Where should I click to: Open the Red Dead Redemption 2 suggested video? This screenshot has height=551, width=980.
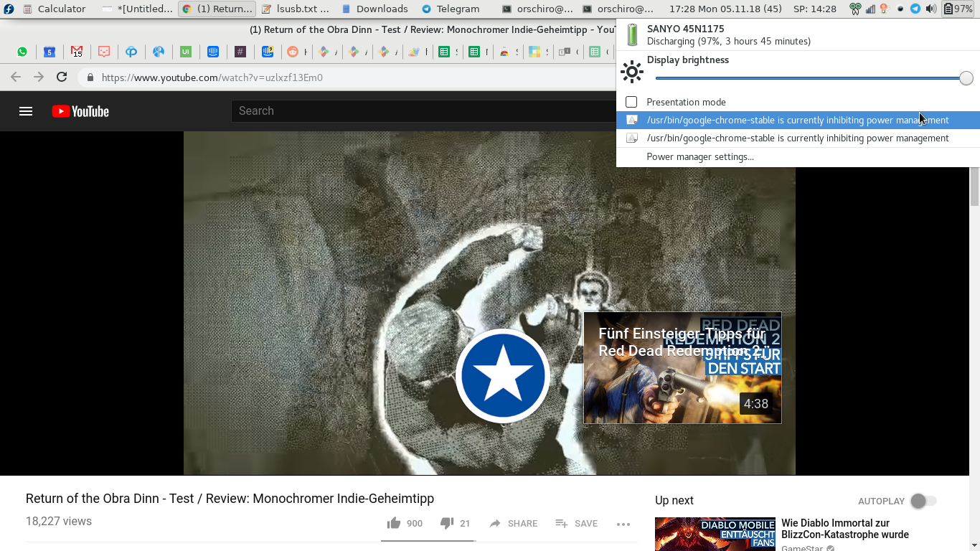(682, 367)
